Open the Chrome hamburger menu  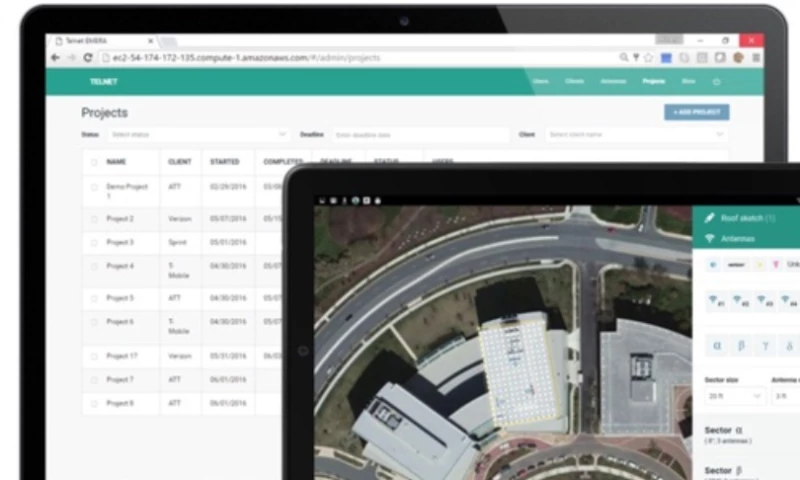(756, 58)
